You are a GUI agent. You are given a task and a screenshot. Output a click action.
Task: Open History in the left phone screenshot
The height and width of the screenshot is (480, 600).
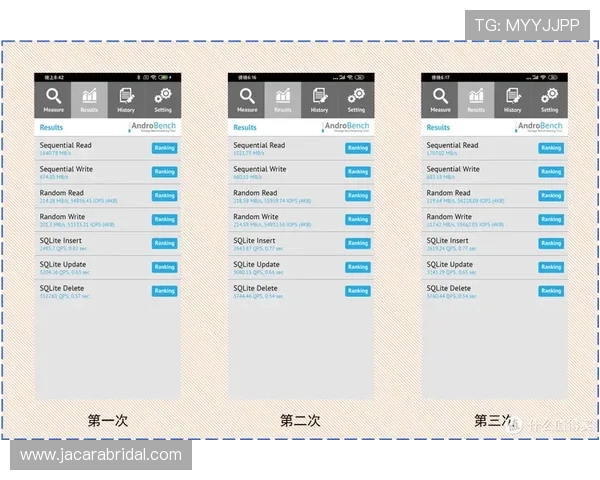pos(126,99)
